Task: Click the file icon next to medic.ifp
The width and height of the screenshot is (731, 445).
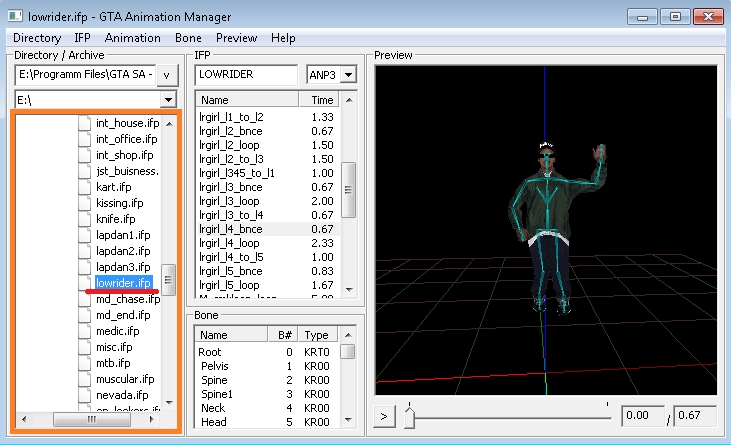Action: click(x=86, y=331)
